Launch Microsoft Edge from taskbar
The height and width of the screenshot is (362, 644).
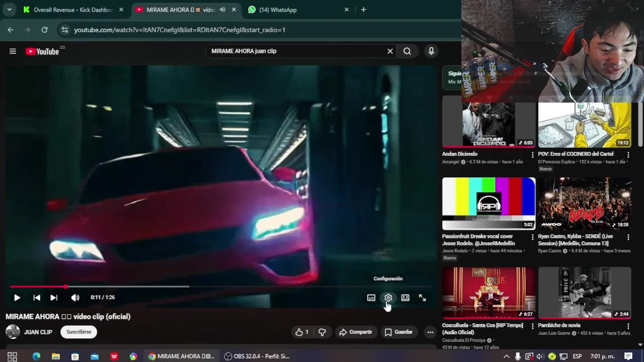click(36, 356)
